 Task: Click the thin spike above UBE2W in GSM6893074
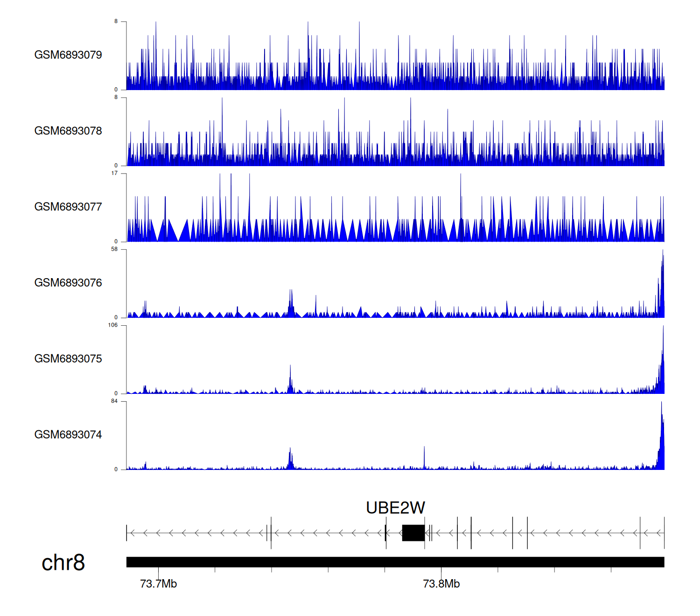click(424, 457)
